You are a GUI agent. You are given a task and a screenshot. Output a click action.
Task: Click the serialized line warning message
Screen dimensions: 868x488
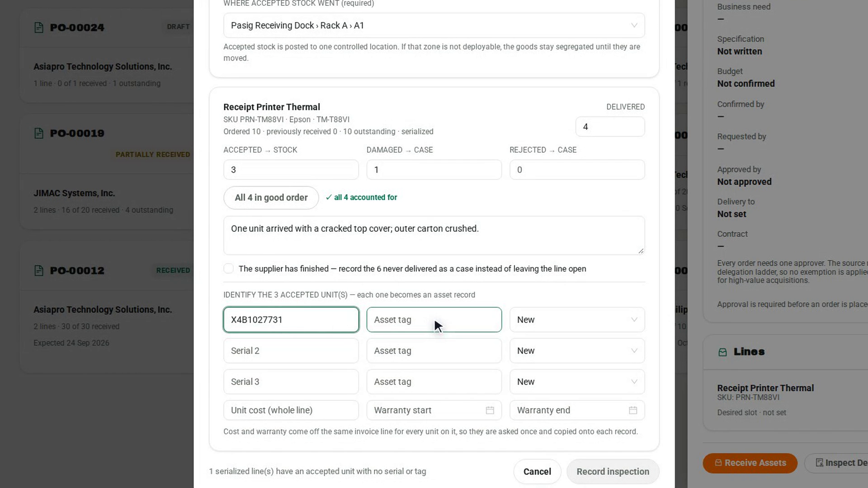pos(317,472)
